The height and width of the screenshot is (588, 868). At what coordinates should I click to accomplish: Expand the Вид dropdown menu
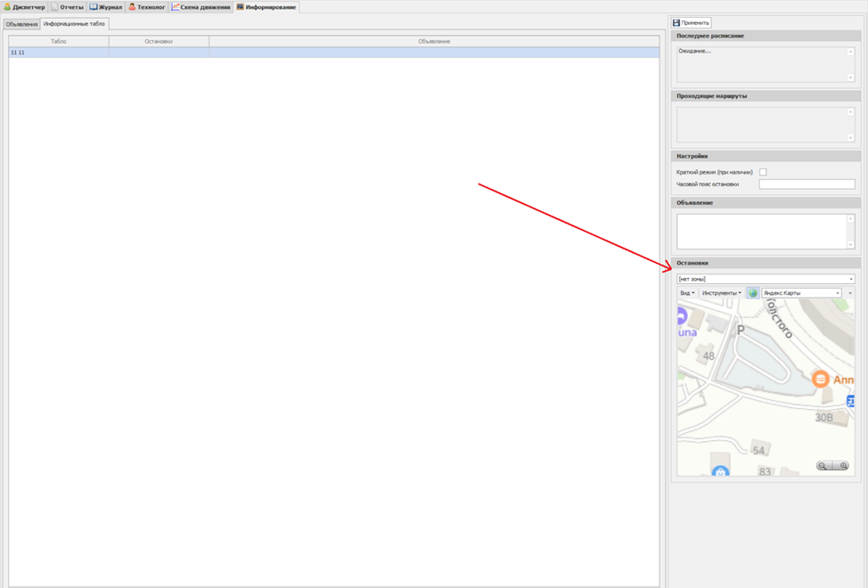(x=687, y=293)
